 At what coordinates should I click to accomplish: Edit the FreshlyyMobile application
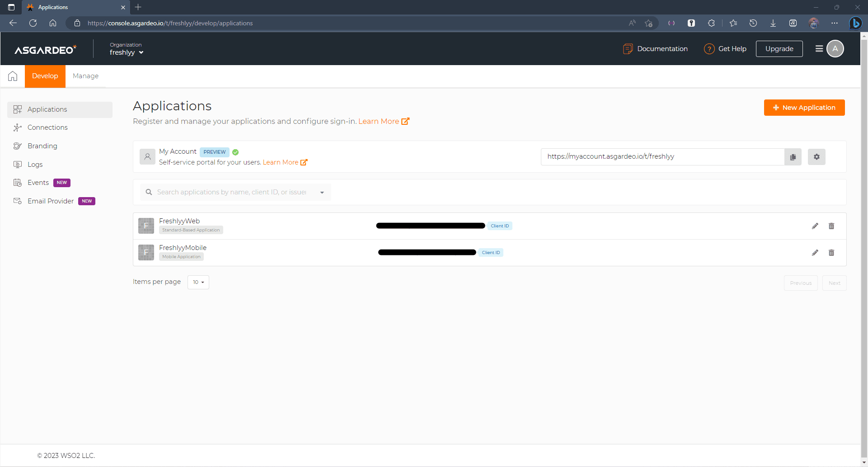tap(815, 253)
